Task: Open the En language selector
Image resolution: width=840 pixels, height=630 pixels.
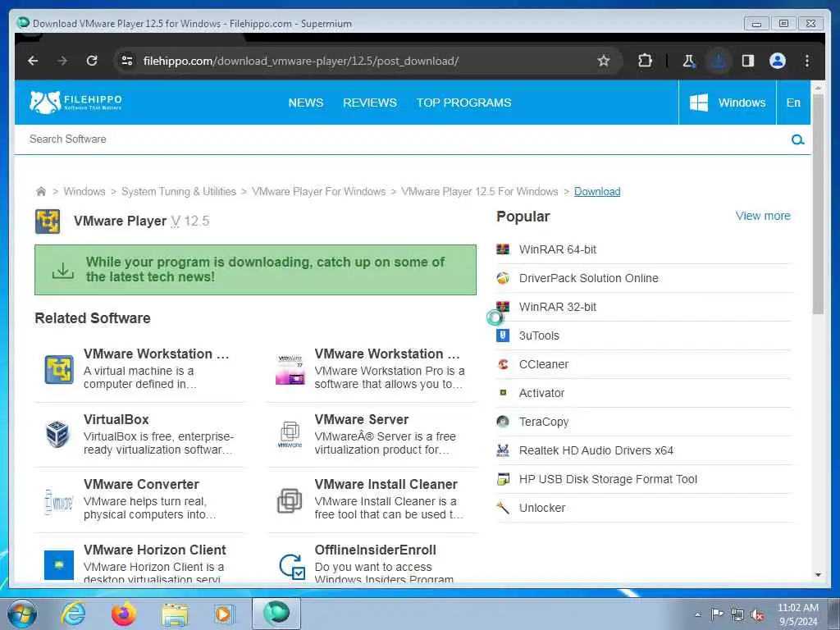Action: [x=793, y=103]
